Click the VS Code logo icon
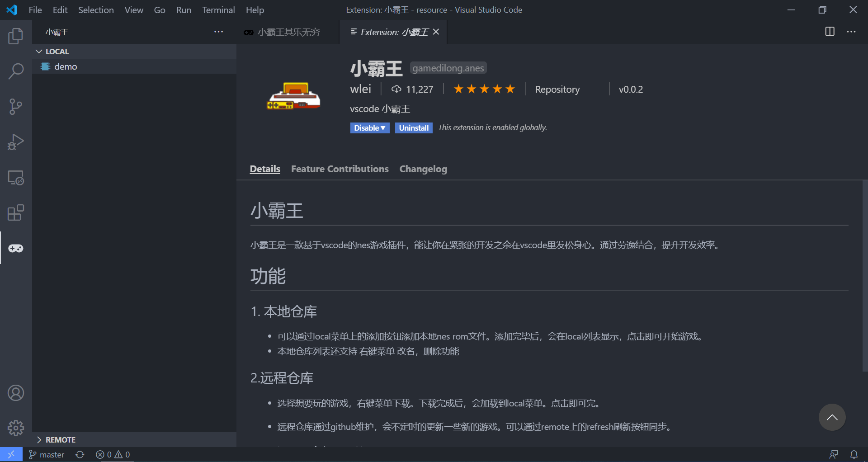This screenshot has width=868, height=462. 12,9
